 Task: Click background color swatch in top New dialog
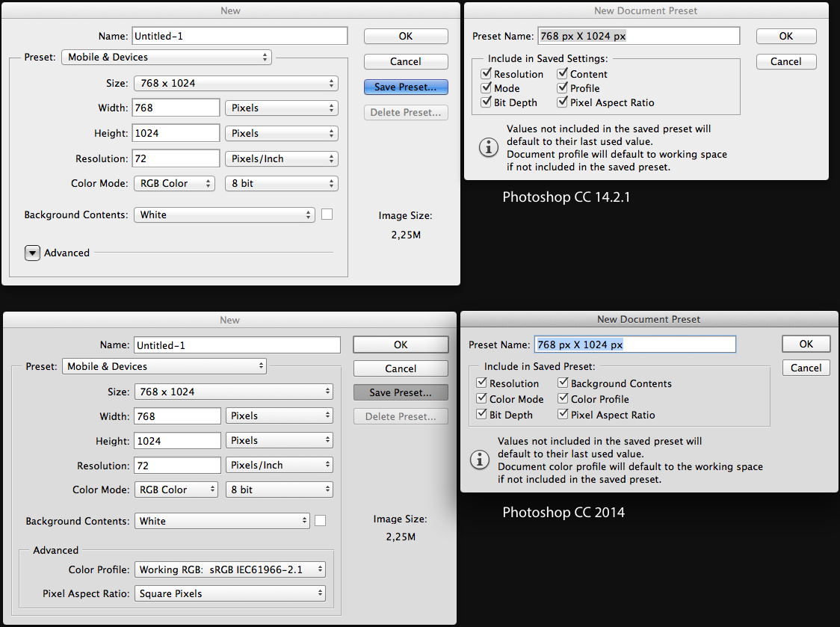point(327,214)
